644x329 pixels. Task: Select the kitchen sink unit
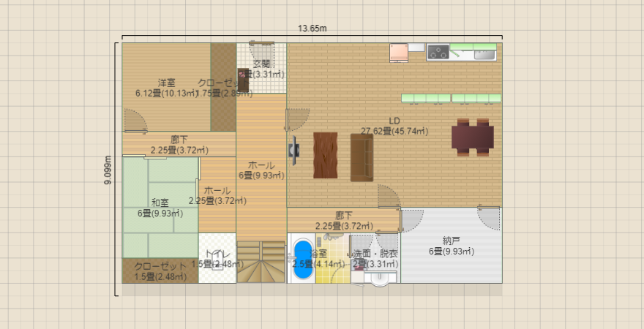(x=485, y=53)
